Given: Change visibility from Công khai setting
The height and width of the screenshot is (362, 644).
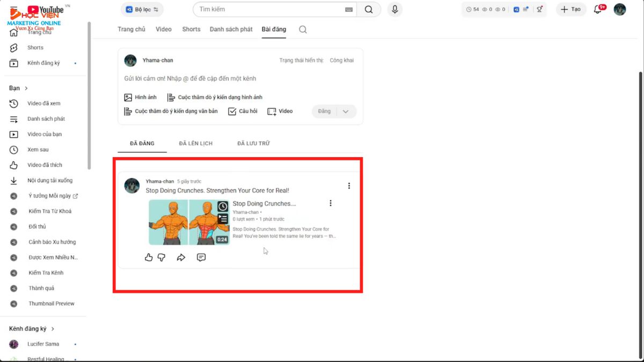Looking at the screenshot, I should tap(342, 60).
